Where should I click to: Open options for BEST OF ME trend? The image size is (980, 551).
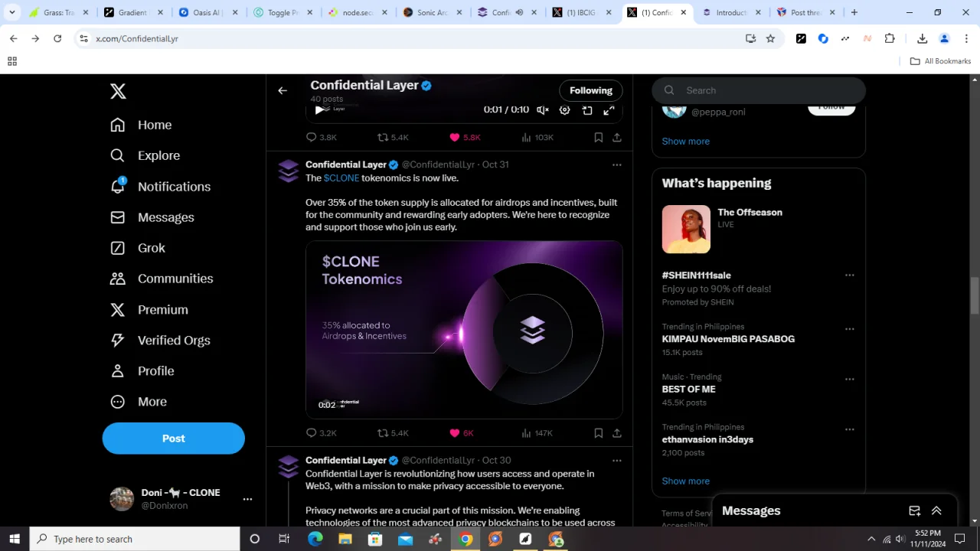point(850,380)
